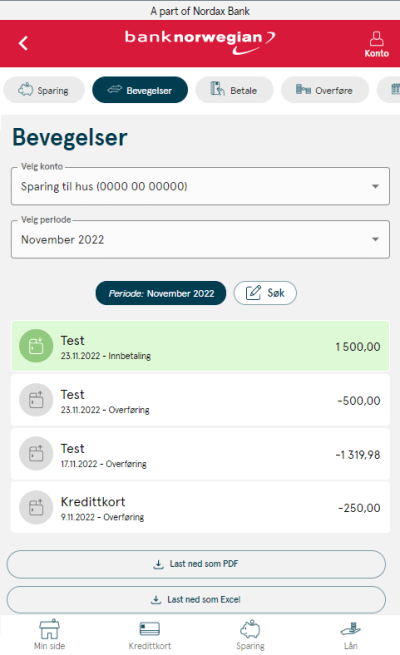The image size is (400, 655).
Task: Go back using the header arrow
Action: click(23, 43)
